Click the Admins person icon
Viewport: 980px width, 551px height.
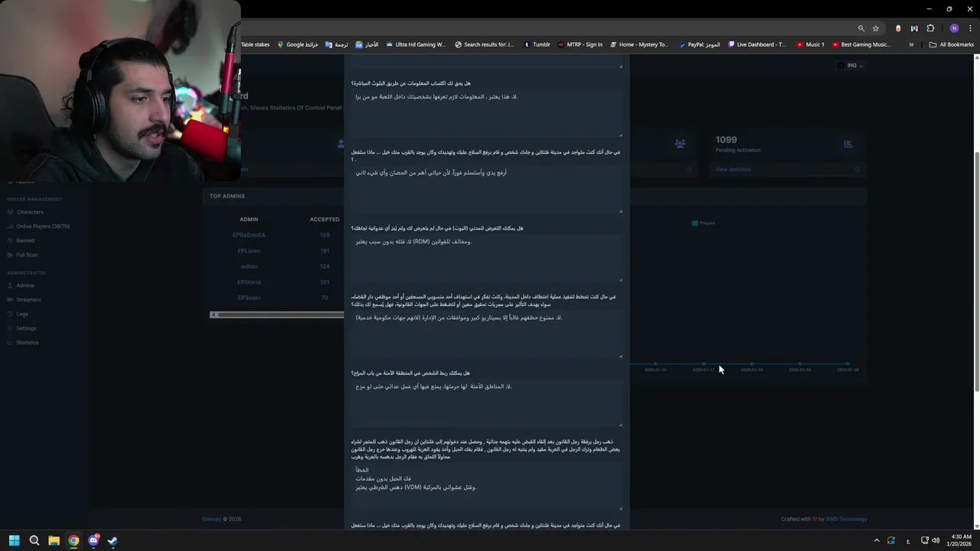11,285
